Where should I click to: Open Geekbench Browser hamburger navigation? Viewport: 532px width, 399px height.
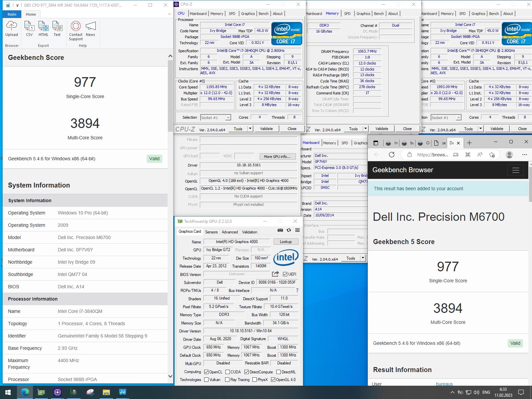pos(516,170)
